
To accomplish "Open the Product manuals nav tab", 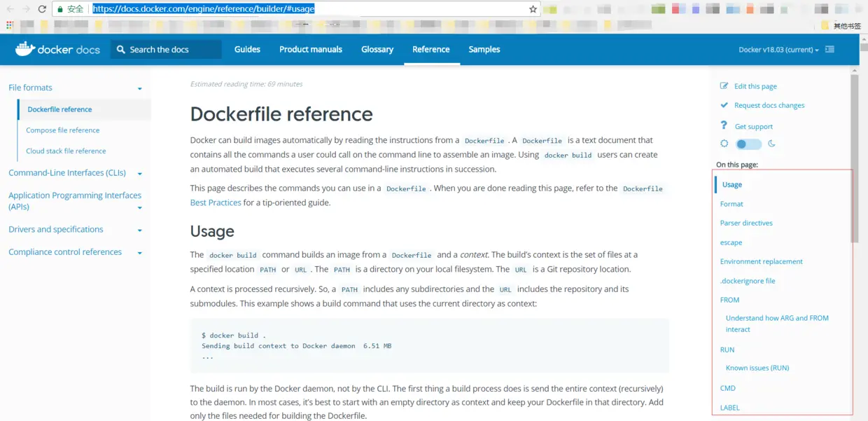I will (311, 49).
